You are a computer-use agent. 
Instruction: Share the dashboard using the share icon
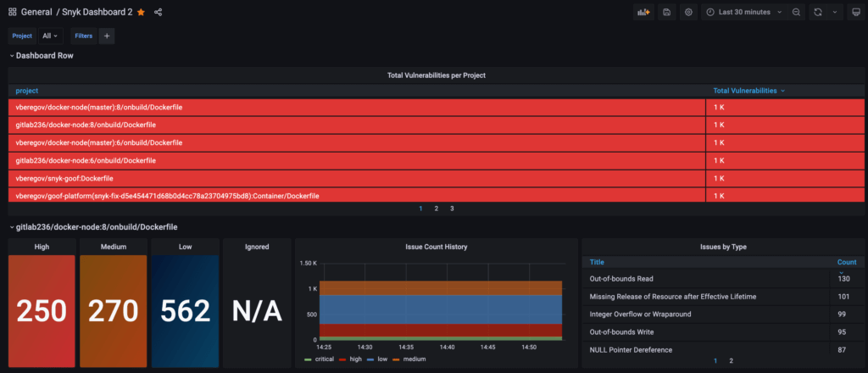[158, 12]
